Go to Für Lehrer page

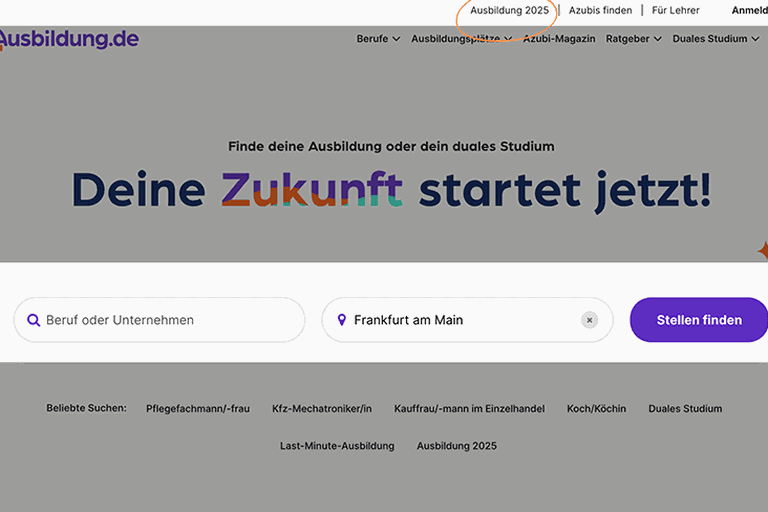click(x=676, y=10)
